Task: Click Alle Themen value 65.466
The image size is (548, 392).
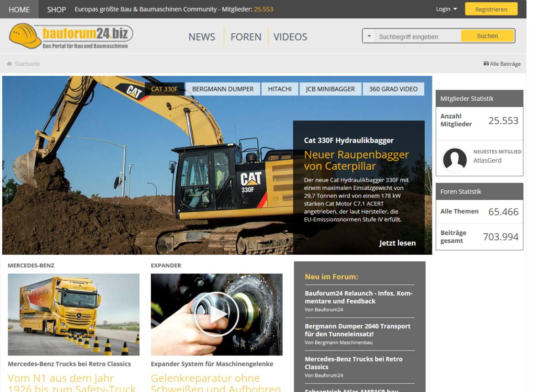Action: (x=503, y=212)
